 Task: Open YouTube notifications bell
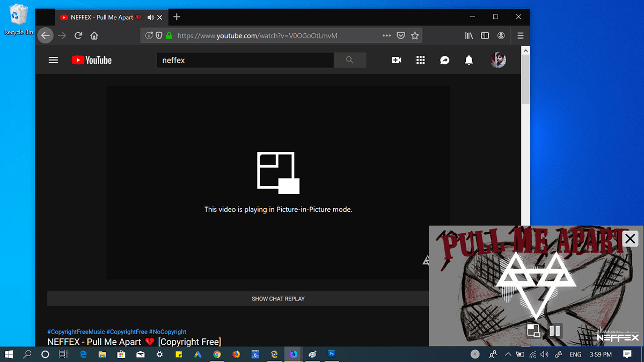[x=468, y=60]
